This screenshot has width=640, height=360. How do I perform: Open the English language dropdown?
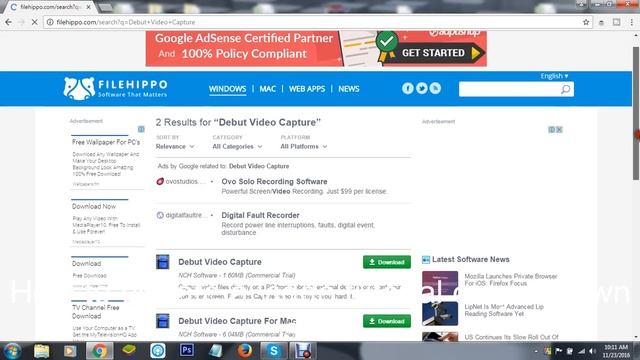point(554,76)
